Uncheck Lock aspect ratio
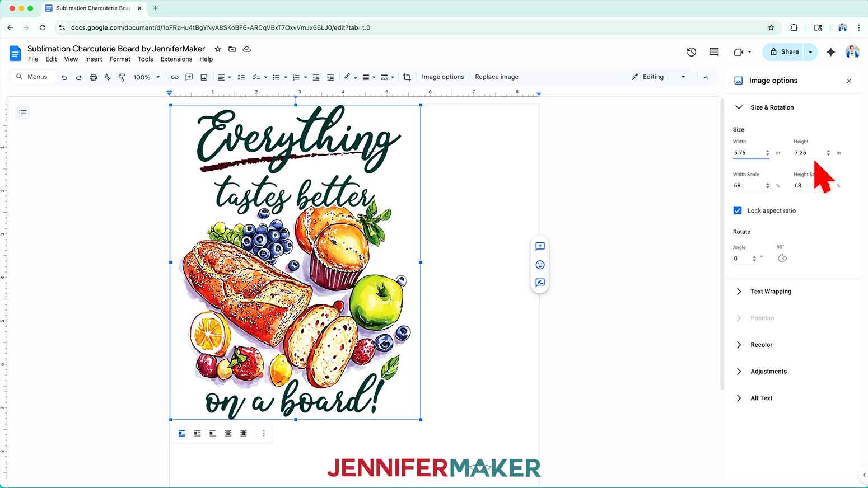The height and width of the screenshot is (488, 868). [738, 210]
